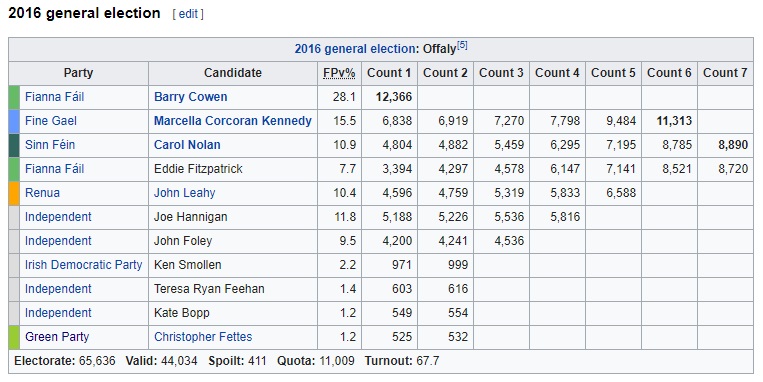The height and width of the screenshot is (382, 763).
Task: Open reference footnote 5 after Offaly
Action: (x=462, y=45)
